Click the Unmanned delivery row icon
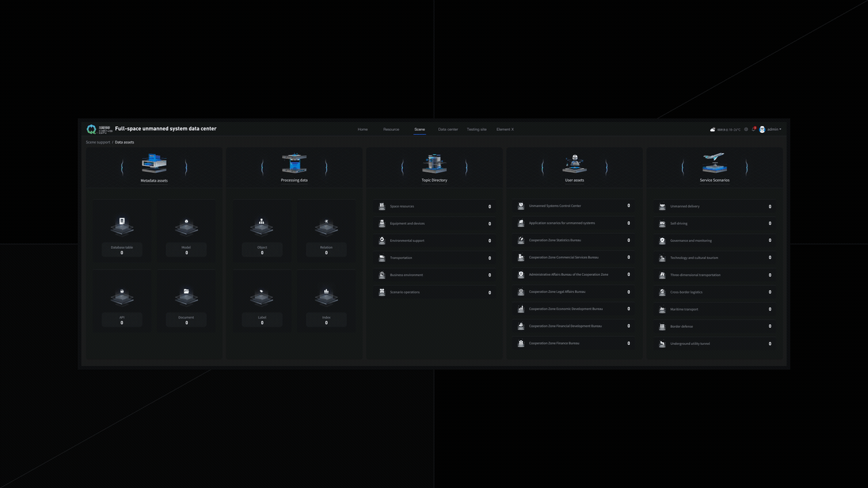Viewport: 868px width, 488px height. pyautogui.click(x=663, y=206)
